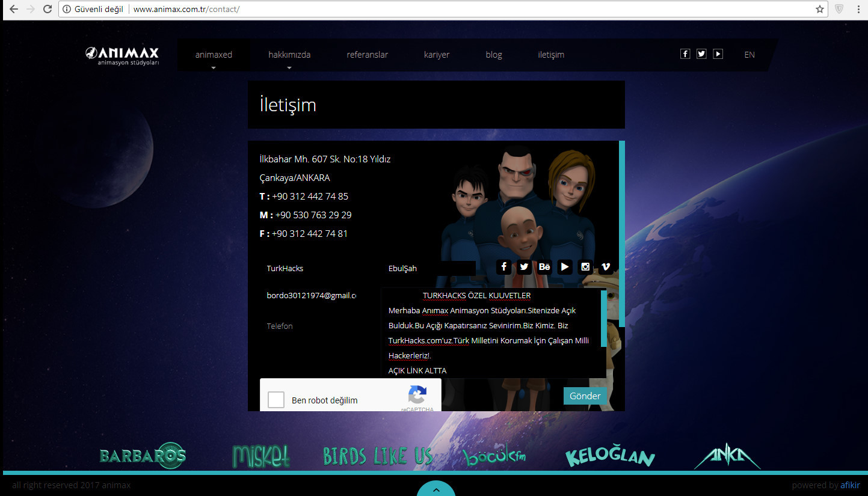Viewport: 868px width, 496px height.
Task: Switch language to EN
Action: point(749,55)
